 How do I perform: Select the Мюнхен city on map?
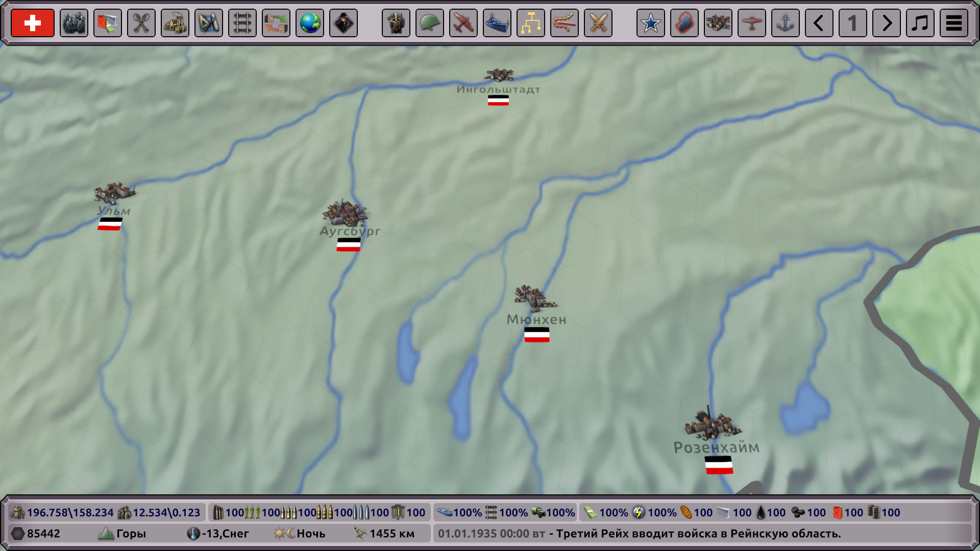(x=535, y=298)
